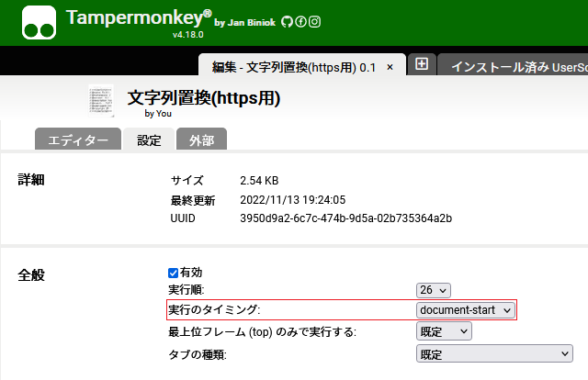Close the 編集 - 文字列置換(https用) tab
Image resolution: width=588 pixels, height=380 pixels.
pyautogui.click(x=390, y=67)
